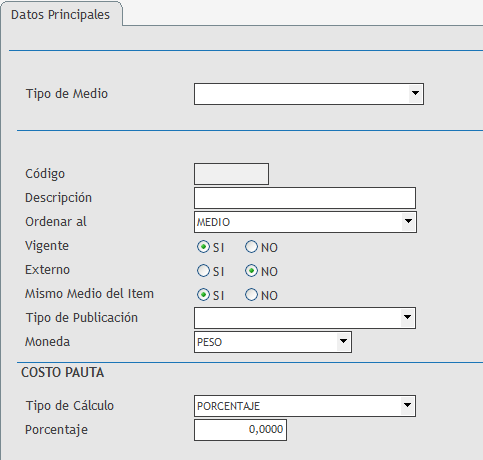Click the MEDIO text in Ordenar al
Viewport: 483px width, 460px height.
point(213,222)
